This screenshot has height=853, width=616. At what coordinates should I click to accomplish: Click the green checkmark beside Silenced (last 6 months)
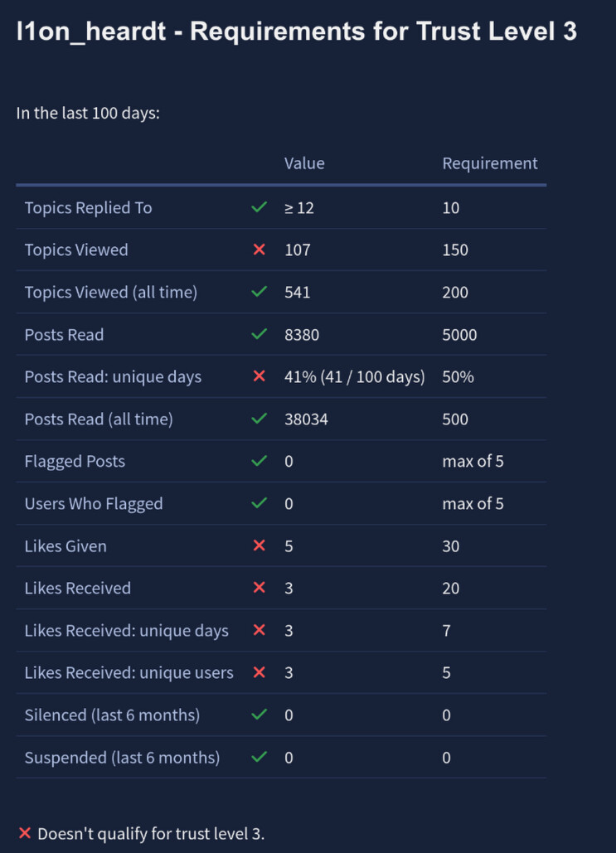pos(259,715)
